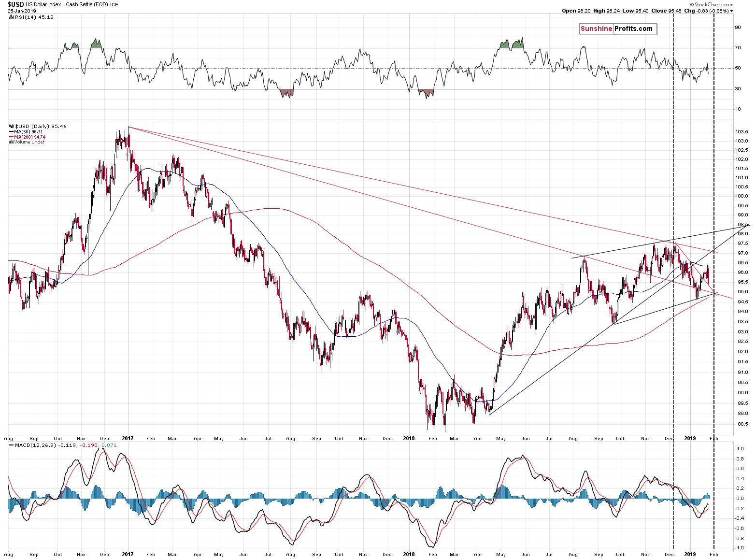Click the red MA(200) line swatch
The height and width of the screenshot is (559, 756).
pyautogui.click(x=12, y=137)
